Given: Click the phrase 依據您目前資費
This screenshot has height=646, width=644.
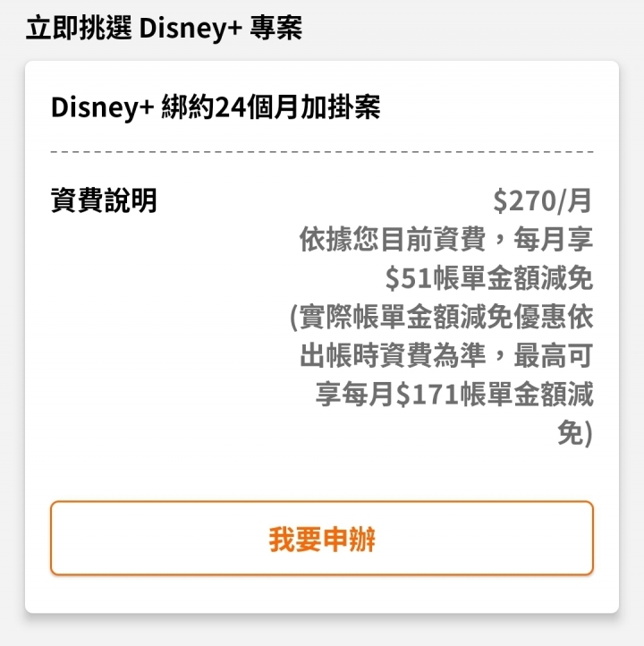Looking at the screenshot, I should pyautogui.click(x=392, y=240).
